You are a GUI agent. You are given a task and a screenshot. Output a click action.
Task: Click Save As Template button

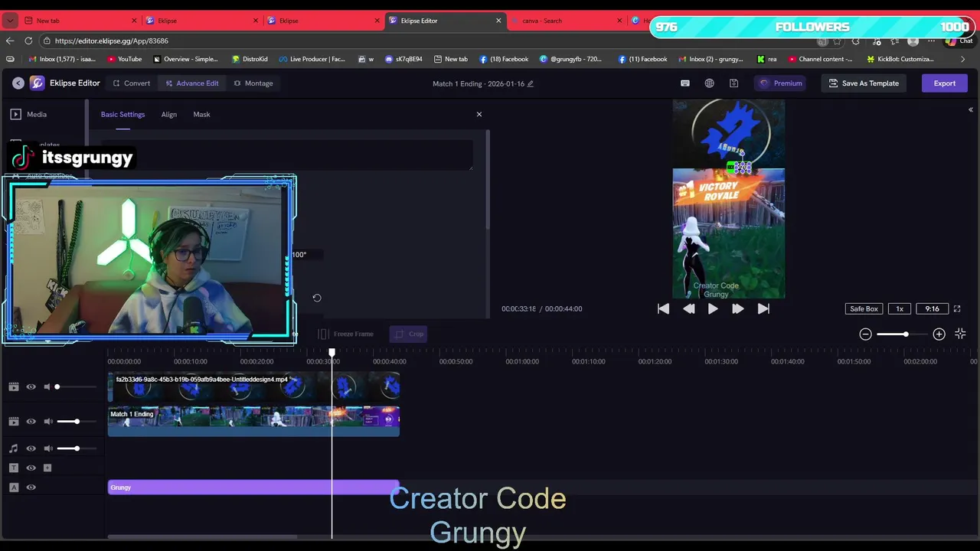pyautogui.click(x=864, y=83)
